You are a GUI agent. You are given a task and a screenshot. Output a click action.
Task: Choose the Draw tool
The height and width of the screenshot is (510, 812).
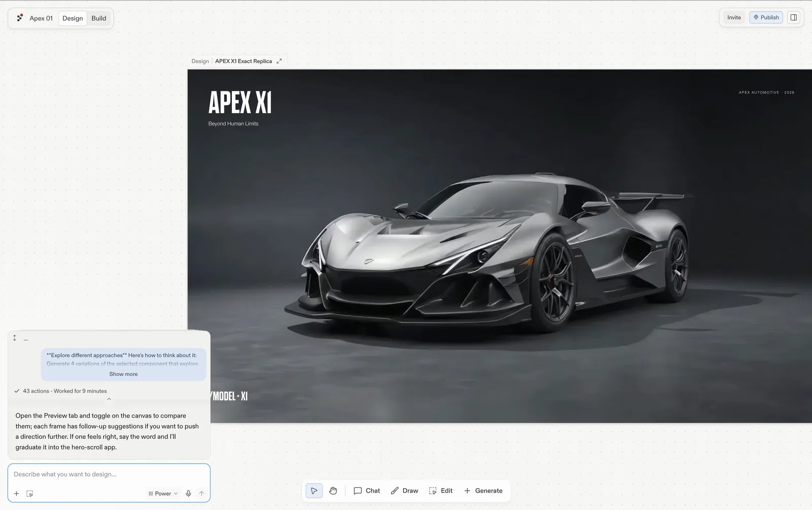point(404,491)
